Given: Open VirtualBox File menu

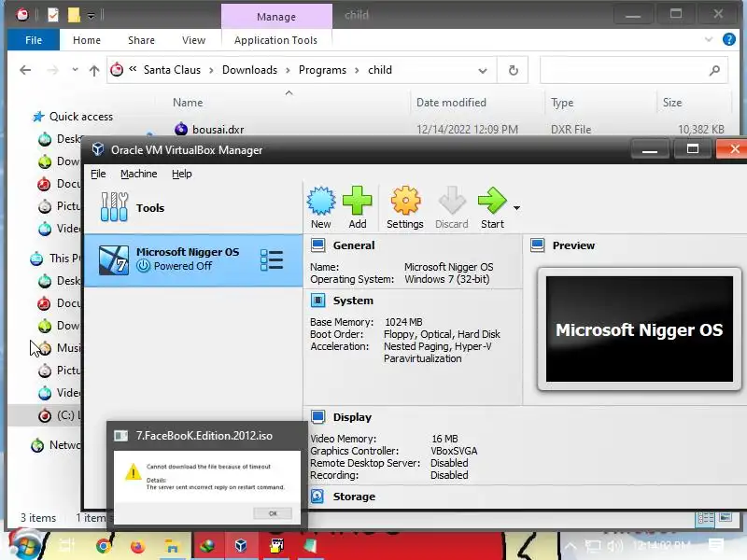Looking at the screenshot, I should (98, 174).
